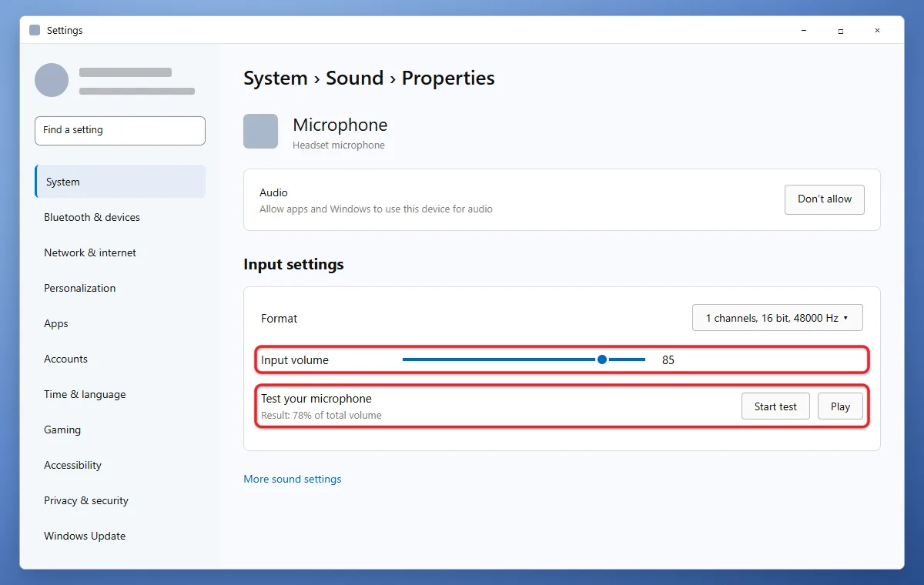This screenshot has height=585, width=924.
Task: Click the Play button
Action: click(840, 406)
